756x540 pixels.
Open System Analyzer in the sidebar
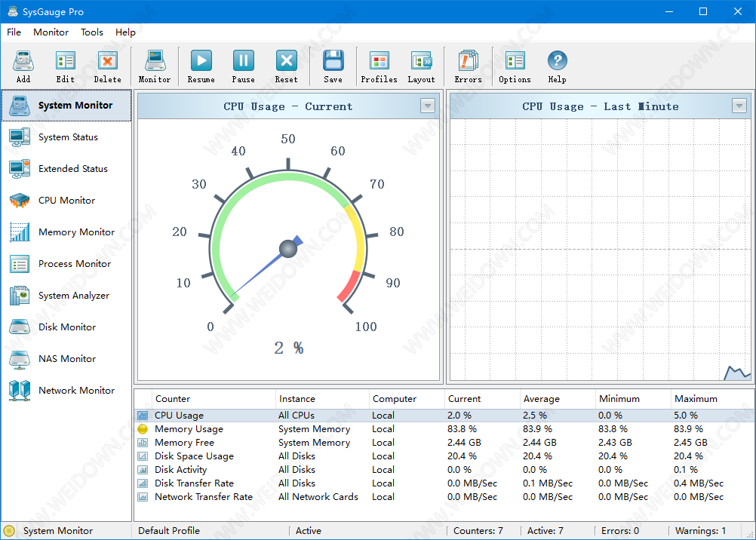(x=66, y=296)
